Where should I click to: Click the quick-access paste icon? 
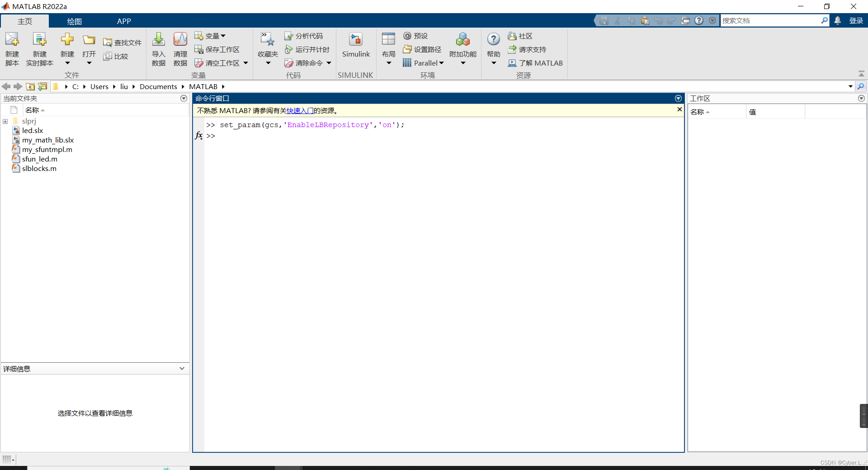(645, 20)
